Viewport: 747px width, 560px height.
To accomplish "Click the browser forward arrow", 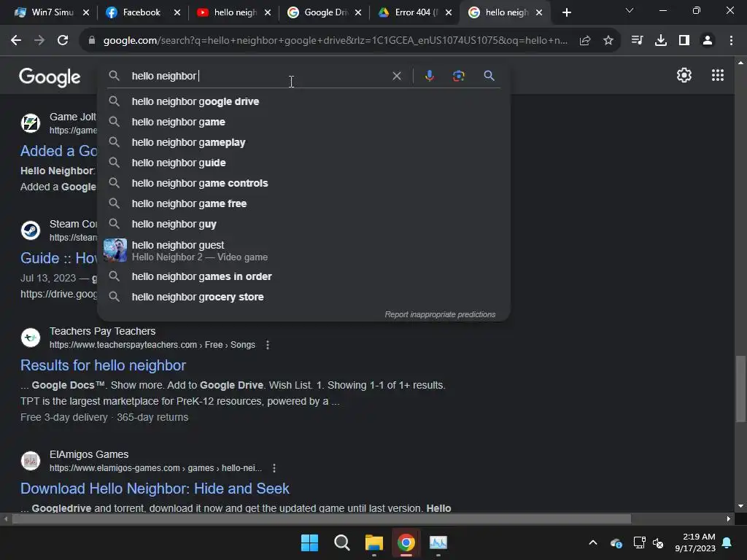I will coord(39,41).
